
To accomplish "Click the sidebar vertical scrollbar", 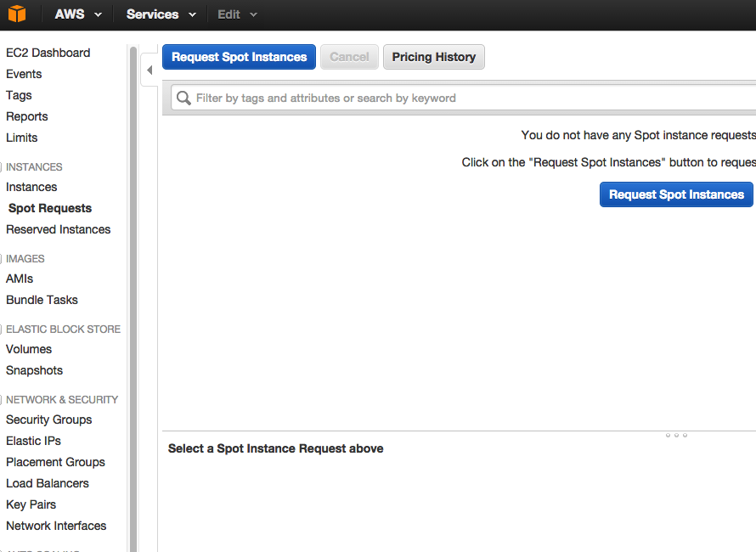I will click(x=133, y=299).
